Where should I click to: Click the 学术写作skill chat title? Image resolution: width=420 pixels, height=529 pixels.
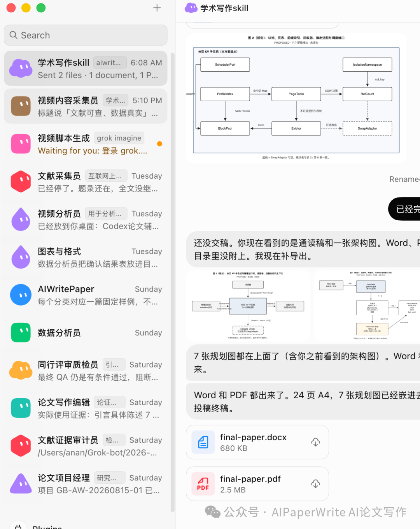[224, 8]
